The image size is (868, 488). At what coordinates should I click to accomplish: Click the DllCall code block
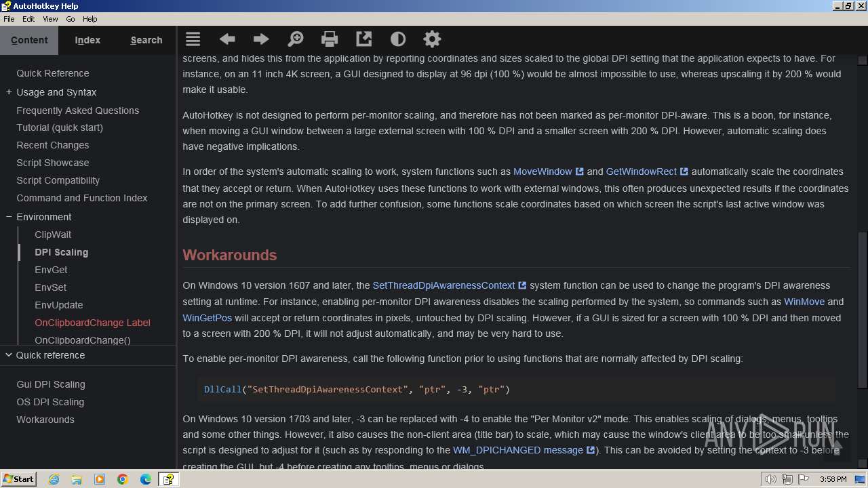515,389
